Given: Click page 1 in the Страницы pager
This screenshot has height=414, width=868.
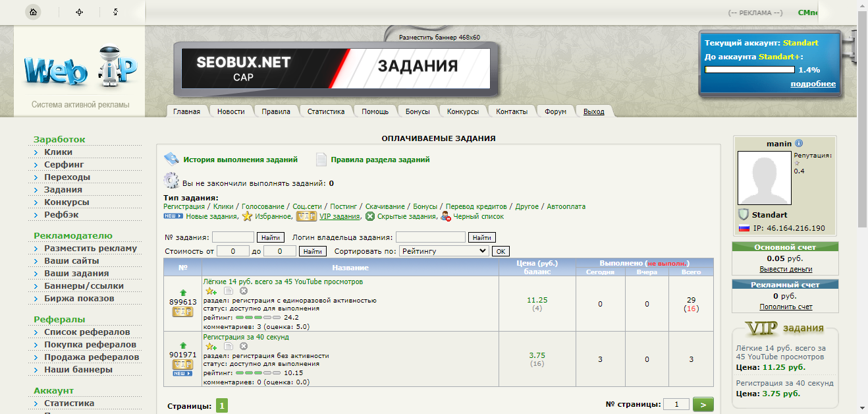Looking at the screenshot, I should coord(222,406).
